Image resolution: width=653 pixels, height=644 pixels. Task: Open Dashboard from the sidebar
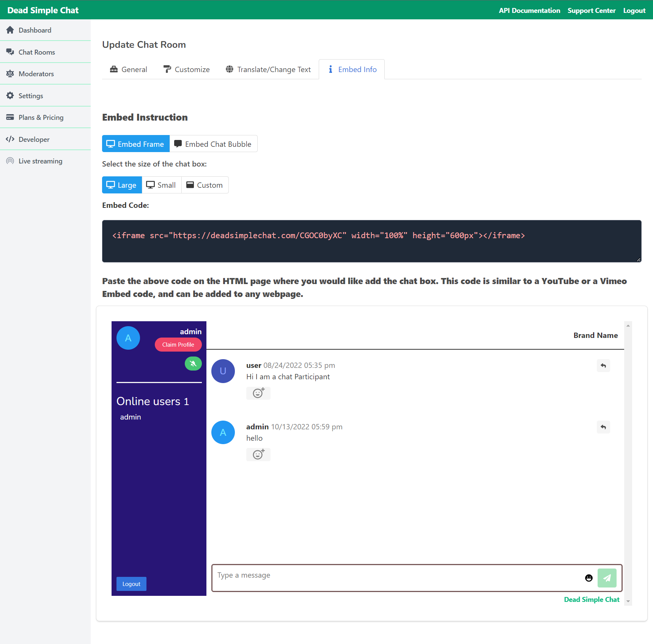[x=45, y=30]
